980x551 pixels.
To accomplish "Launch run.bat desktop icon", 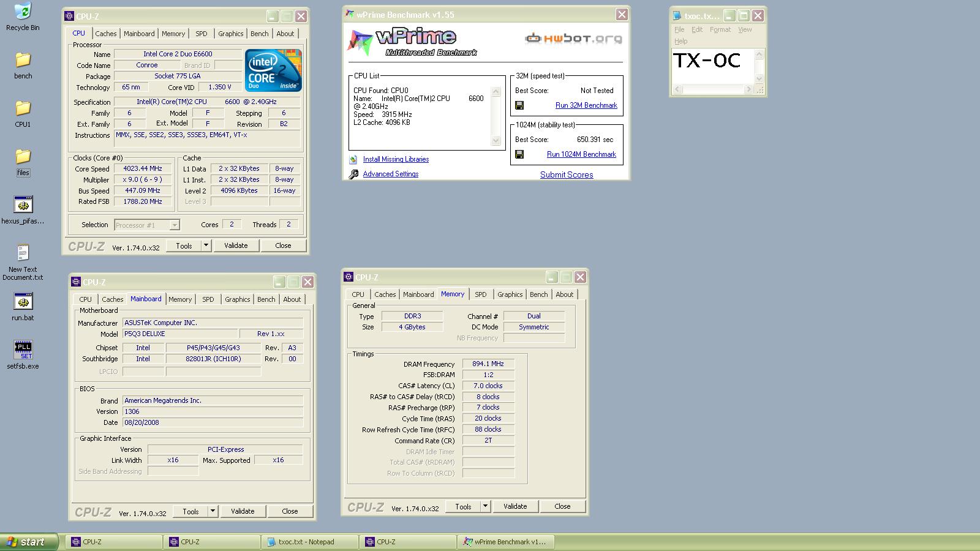I will (x=23, y=301).
